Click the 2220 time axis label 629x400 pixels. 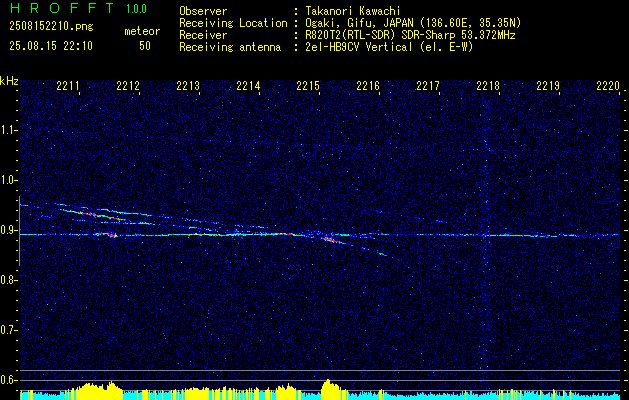pos(608,85)
